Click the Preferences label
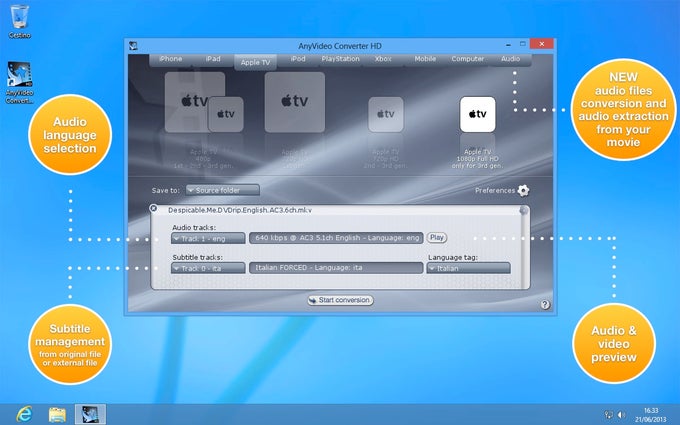This screenshot has width=680, height=425. [495, 190]
